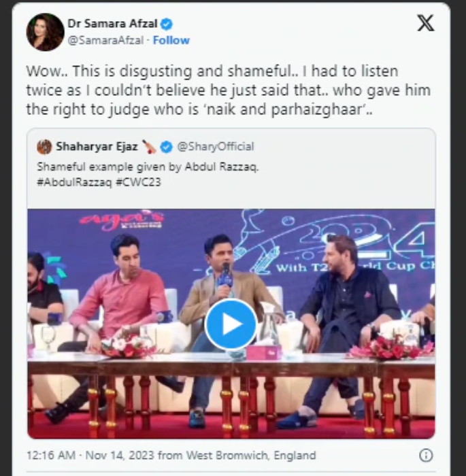Click Shaharyar Ejaz's small avatar
466x476 pixels.
44,146
